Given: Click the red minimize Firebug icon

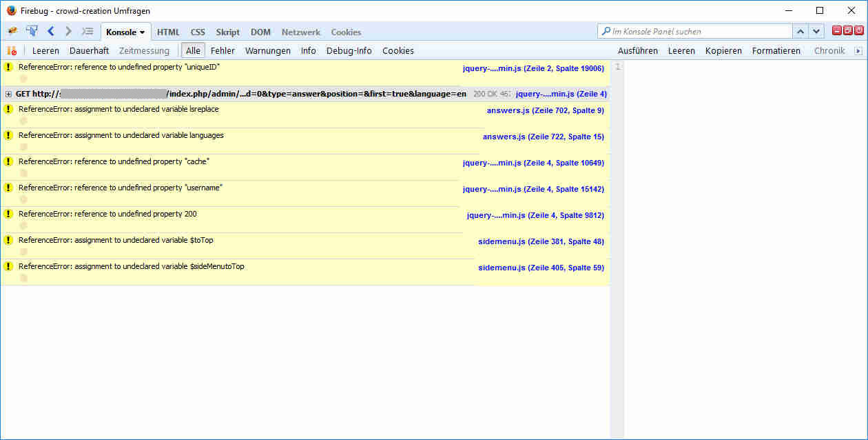Looking at the screenshot, I should (x=837, y=30).
